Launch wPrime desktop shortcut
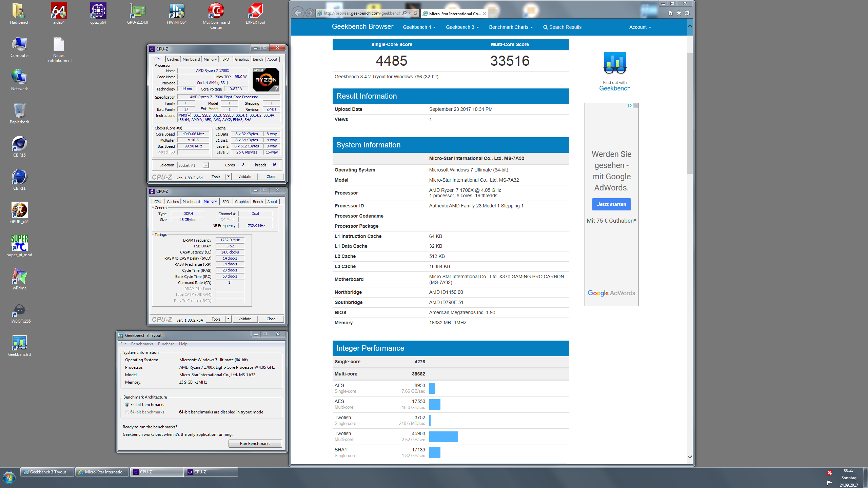 19,279
